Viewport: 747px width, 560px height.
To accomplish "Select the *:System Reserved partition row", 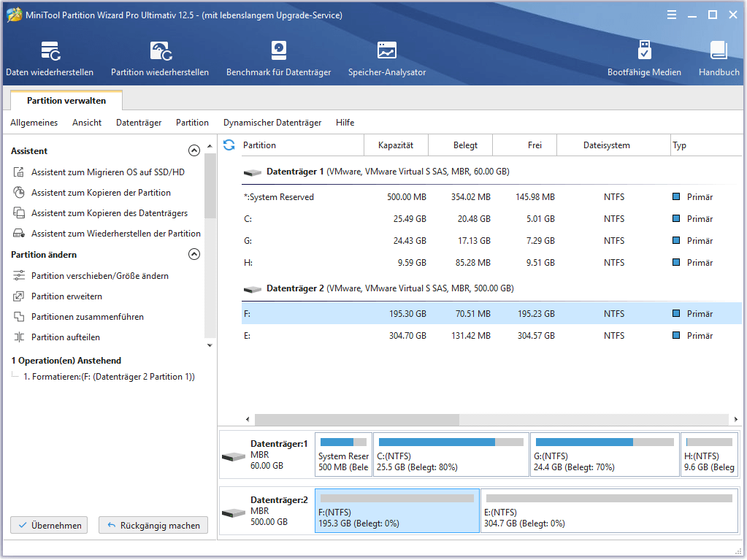I will (491, 196).
